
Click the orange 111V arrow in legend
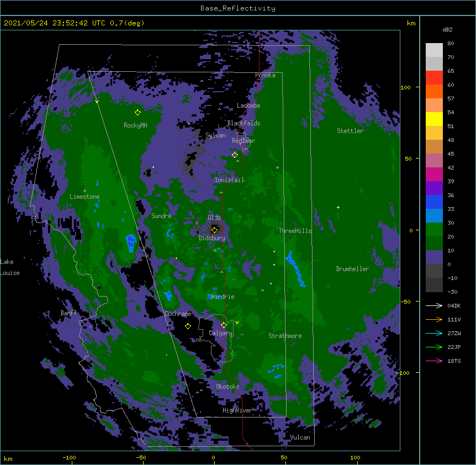tap(434, 319)
